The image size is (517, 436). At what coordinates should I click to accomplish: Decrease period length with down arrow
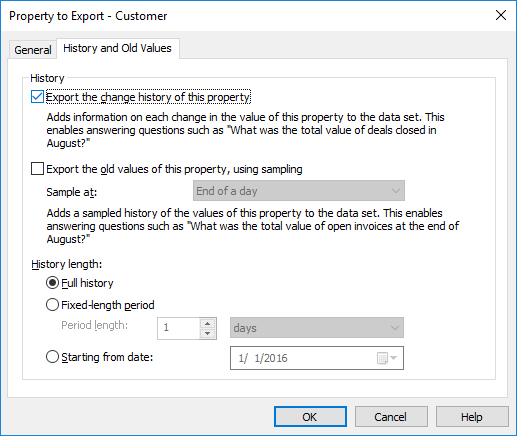[x=208, y=333]
